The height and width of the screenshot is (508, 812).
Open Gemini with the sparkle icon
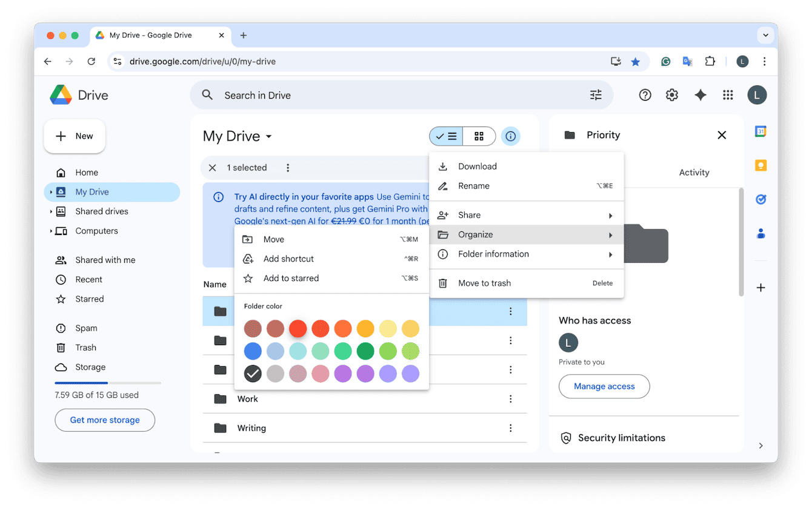coord(701,95)
